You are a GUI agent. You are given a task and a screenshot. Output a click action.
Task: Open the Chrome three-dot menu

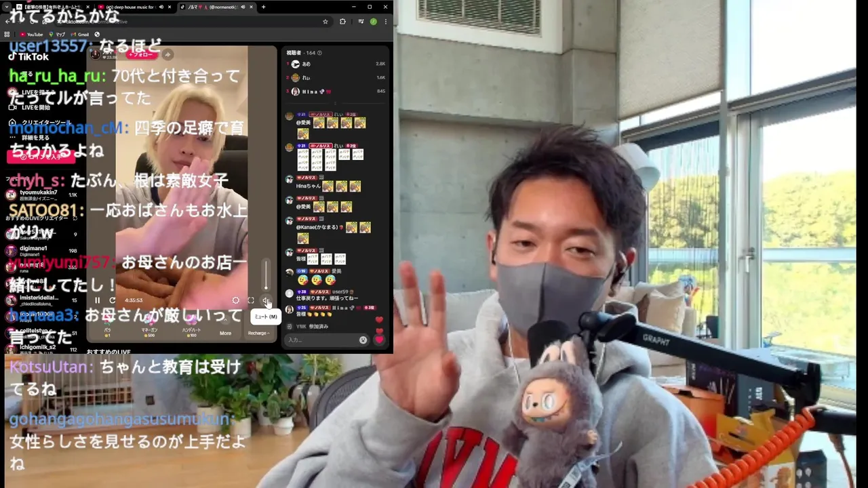tap(386, 22)
